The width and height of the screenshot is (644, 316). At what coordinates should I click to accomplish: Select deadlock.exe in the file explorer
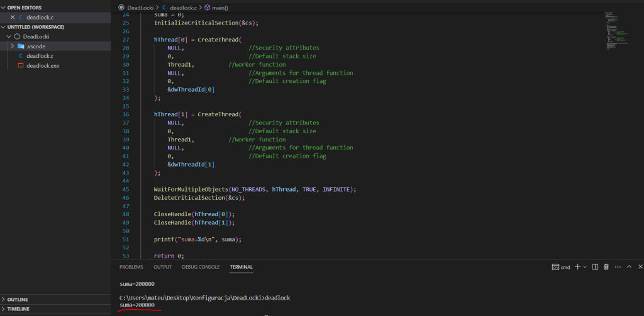coord(43,65)
